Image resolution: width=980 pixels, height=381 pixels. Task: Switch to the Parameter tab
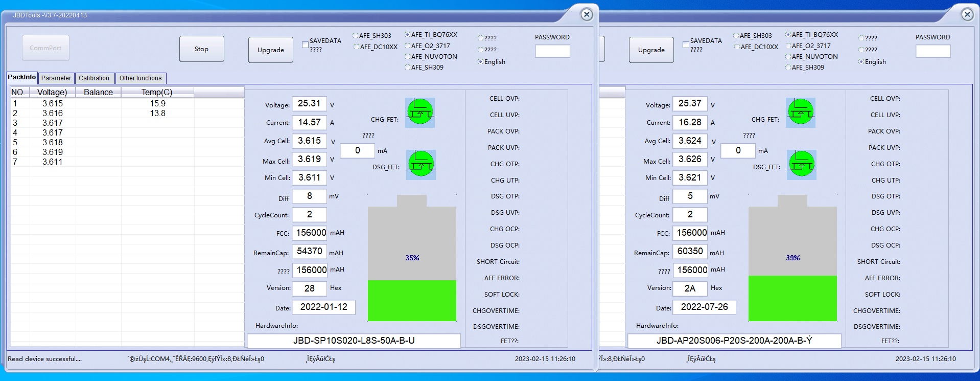coord(56,78)
